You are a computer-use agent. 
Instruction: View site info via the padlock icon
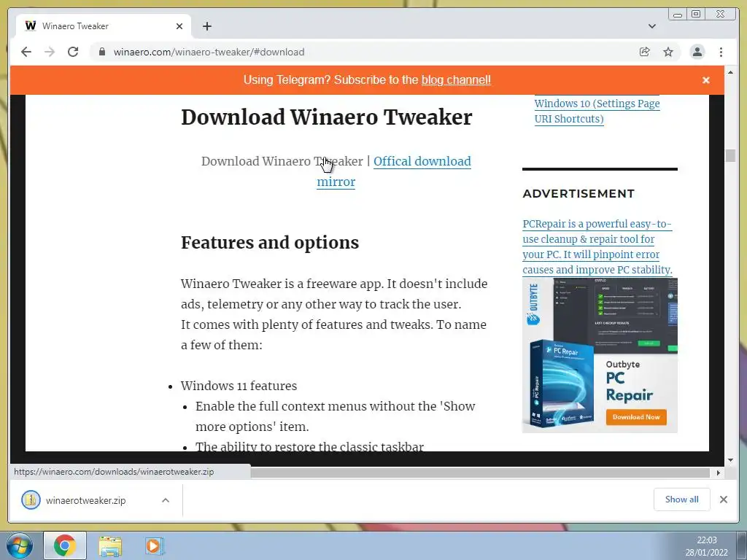(x=102, y=52)
